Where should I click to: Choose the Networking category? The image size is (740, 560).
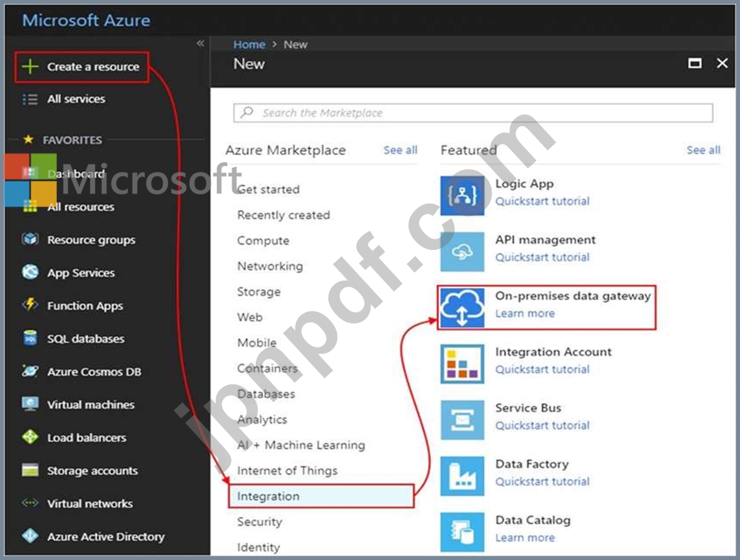pyautogui.click(x=270, y=266)
